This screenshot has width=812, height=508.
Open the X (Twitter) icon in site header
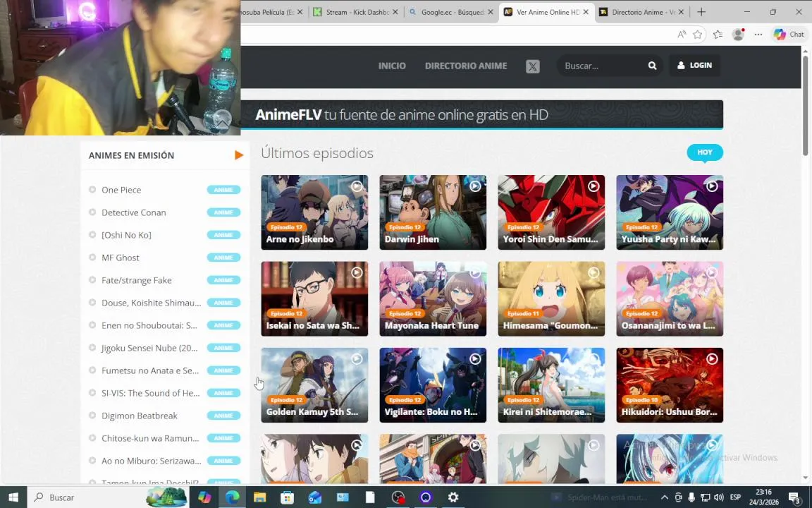tap(532, 66)
